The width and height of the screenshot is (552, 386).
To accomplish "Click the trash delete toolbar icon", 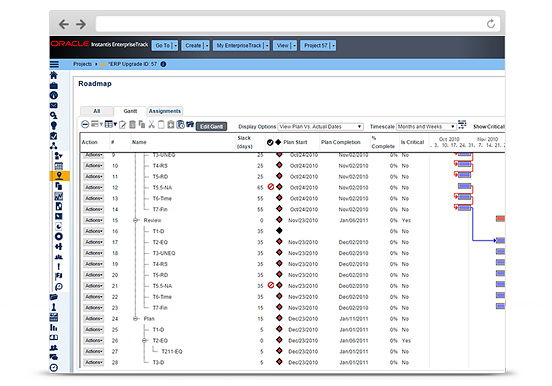I will pyautogui.click(x=132, y=124).
